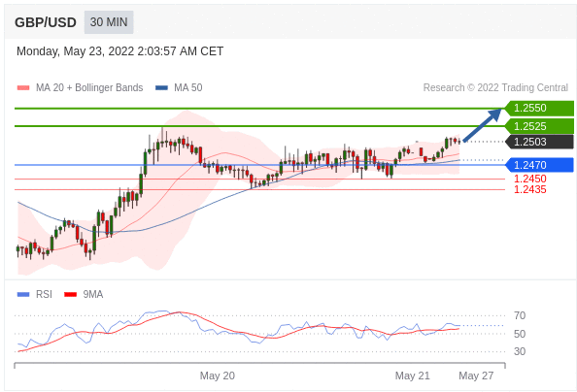Click the 1.2503 current price tag
The image size is (577, 392).
(x=539, y=142)
